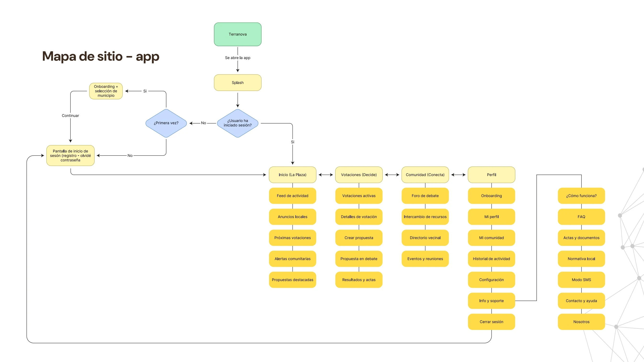This screenshot has height=362, width=644.
Task: Select the green Terranova start node
Action: tap(237, 34)
